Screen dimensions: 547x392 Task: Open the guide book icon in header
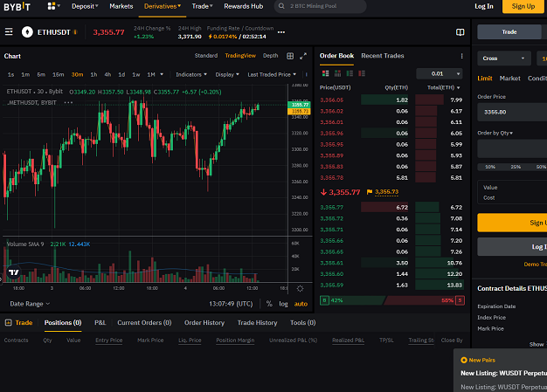pyautogui.click(x=460, y=32)
